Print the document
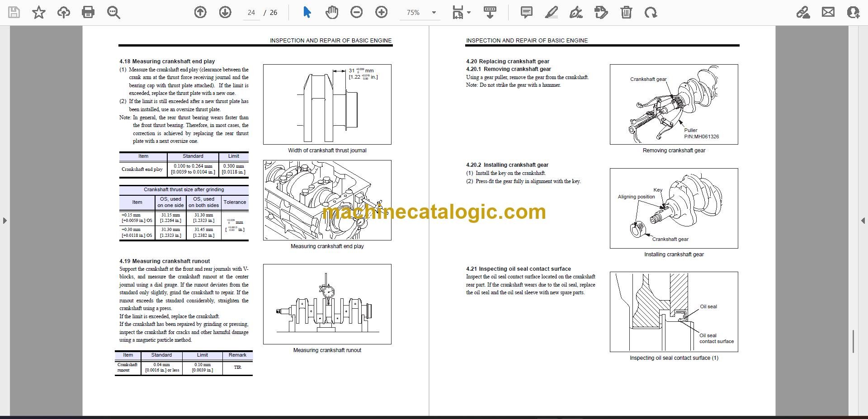868x419 pixels. [88, 12]
